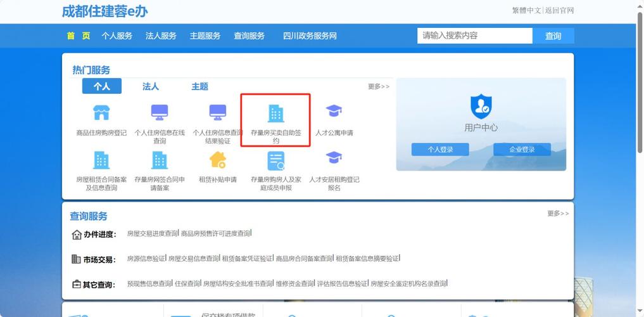
Task: Click the 企业登录 button
Action: [x=522, y=150]
